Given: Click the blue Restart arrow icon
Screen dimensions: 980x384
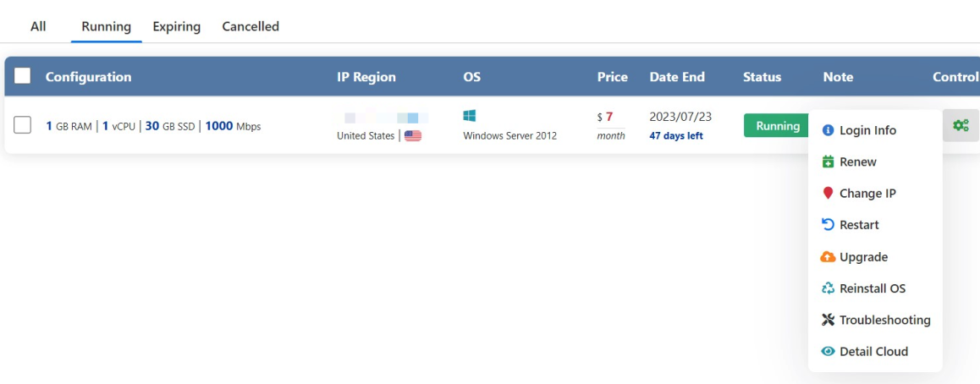Looking at the screenshot, I should click(x=829, y=225).
